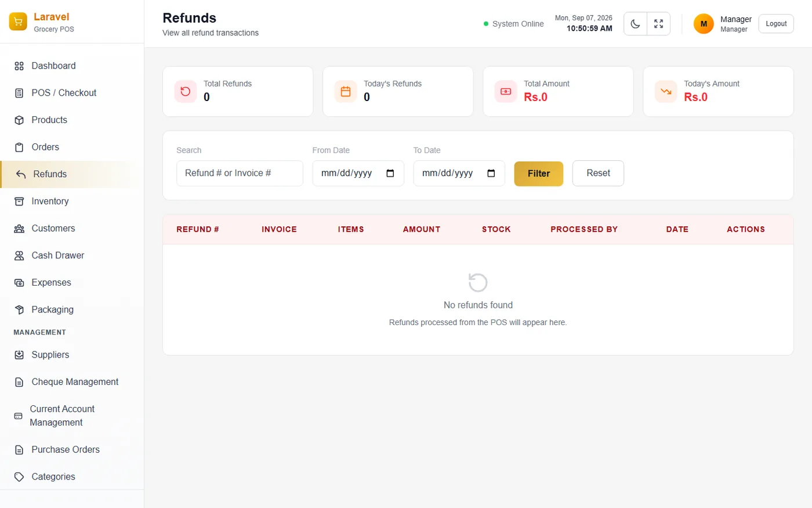812x508 pixels.
Task: Toggle dark mode with the moon icon
Action: tap(636, 24)
